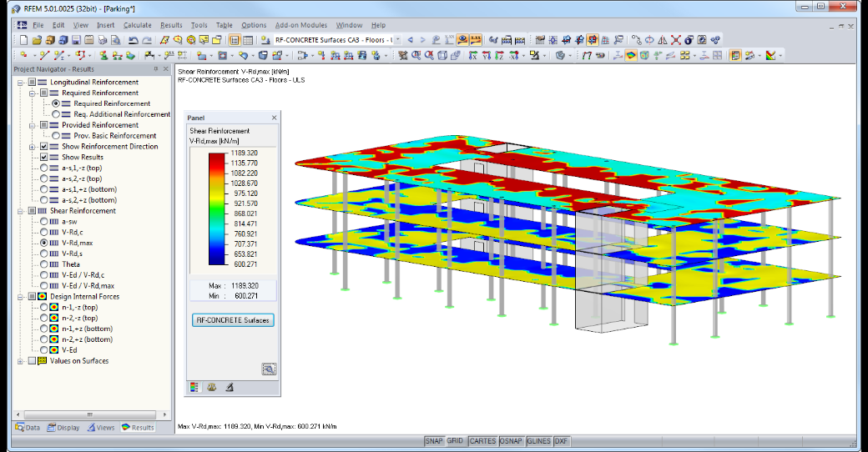Toggle Show Results checkbox

click(43, 157)
